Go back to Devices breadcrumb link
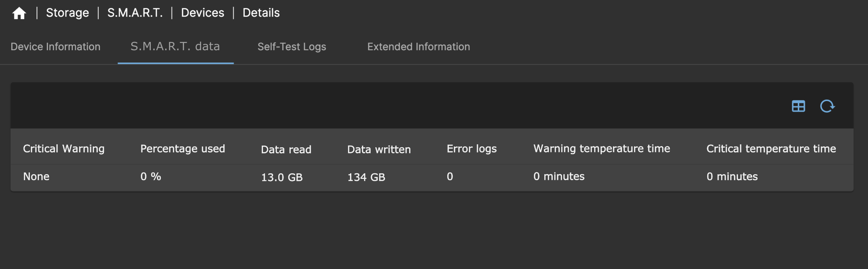The image size is (868, 269). [202, 13]
